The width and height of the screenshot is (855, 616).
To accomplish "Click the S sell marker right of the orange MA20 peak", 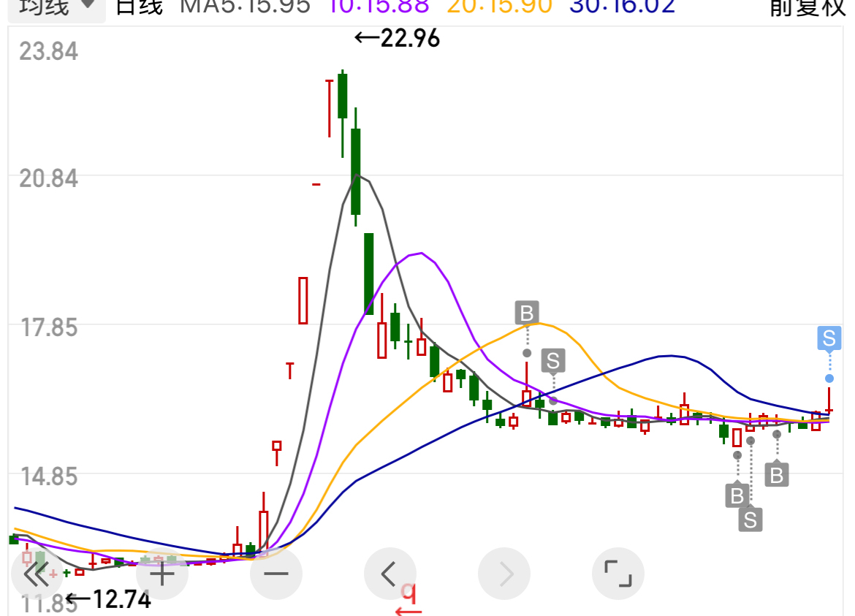I will [x=553, y=361].
